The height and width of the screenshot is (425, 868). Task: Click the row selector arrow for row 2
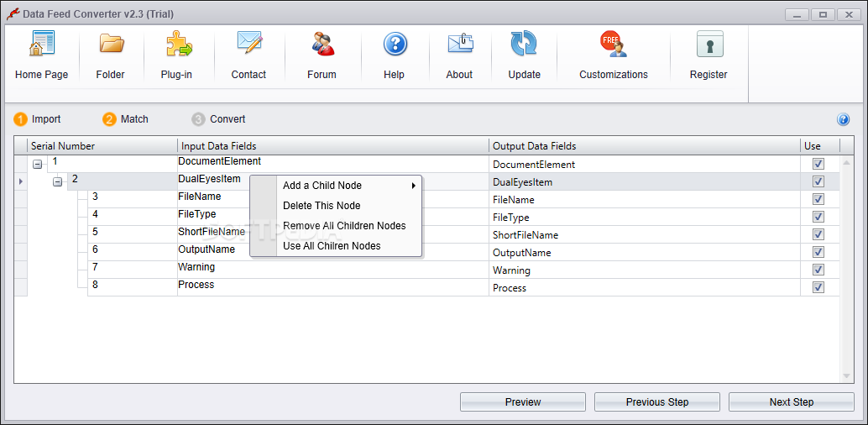pyautogui.click(x=20, y=181)
